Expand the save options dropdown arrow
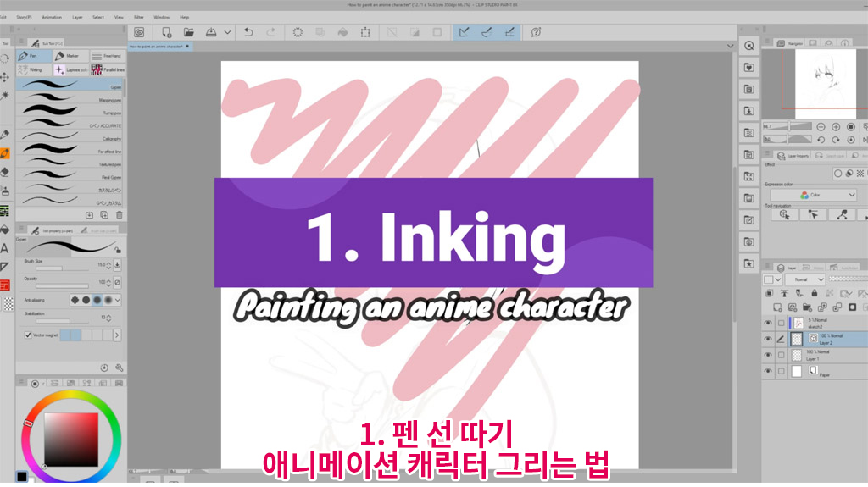 pyautogui.click(x=228, y=32)
